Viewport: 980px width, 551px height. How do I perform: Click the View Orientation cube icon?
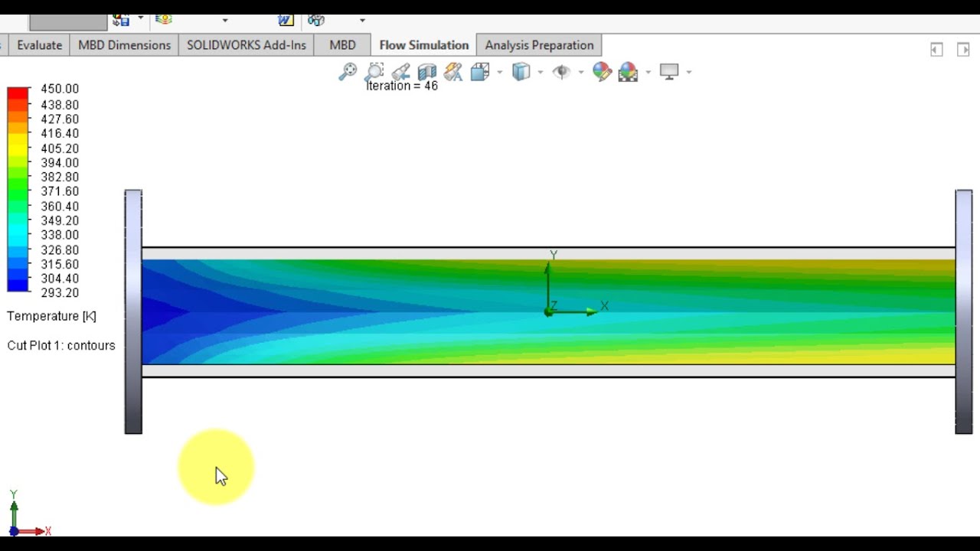tap(480, 72)
